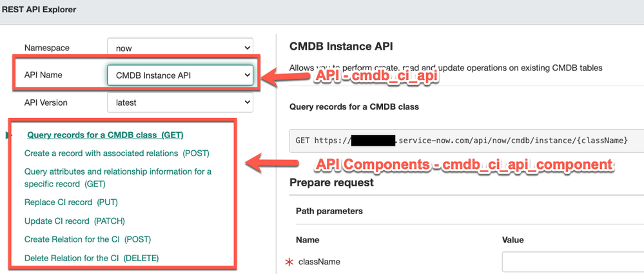Screen dimensions: 644x274
Task: Click the Path parameters section label
Action: pos(329,211)
